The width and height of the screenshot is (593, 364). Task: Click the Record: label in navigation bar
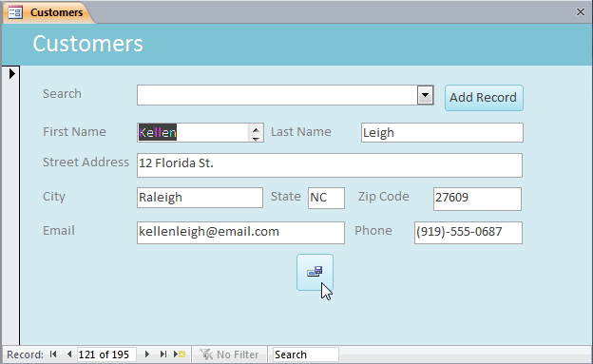coord(25,354)
